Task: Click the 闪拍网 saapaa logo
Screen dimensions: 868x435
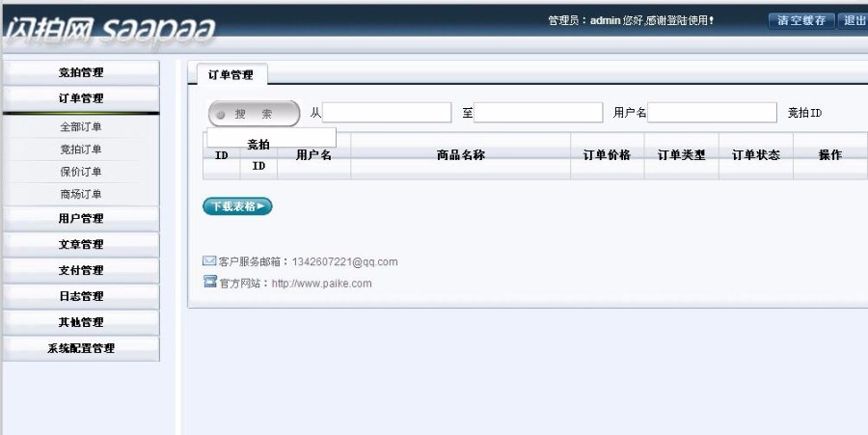Action: point(110,29)
